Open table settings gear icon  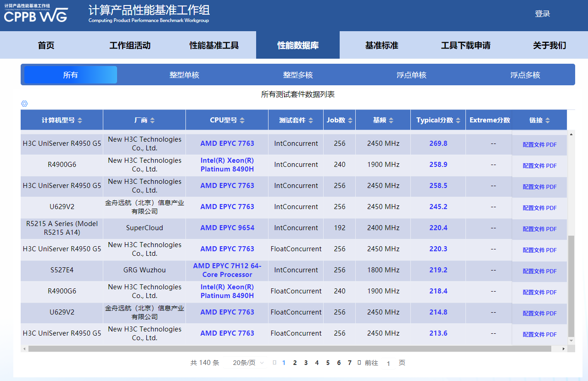click(x=24, y=104)
